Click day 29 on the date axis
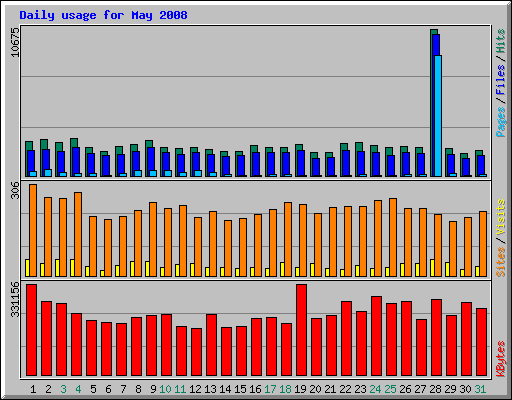This screenshot has width=512, height=400. click(x=450, y=389)
